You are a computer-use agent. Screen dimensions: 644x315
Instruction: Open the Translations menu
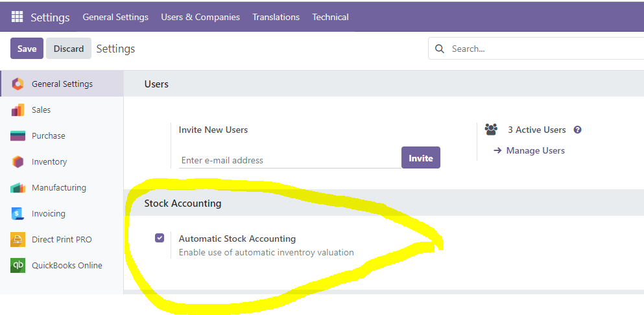(x=276, y=17)
